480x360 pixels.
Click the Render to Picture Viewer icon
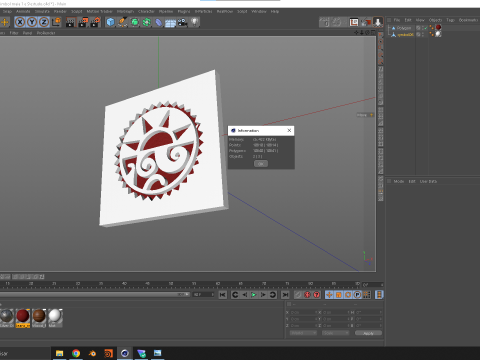(x=83, y=22)
